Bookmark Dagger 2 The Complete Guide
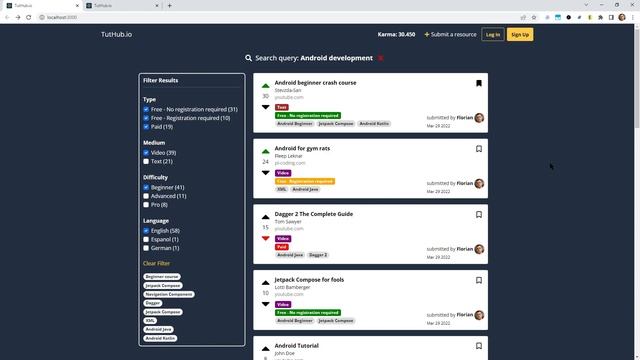The height and width of the screenshot is (360, 640). point(479,215)
